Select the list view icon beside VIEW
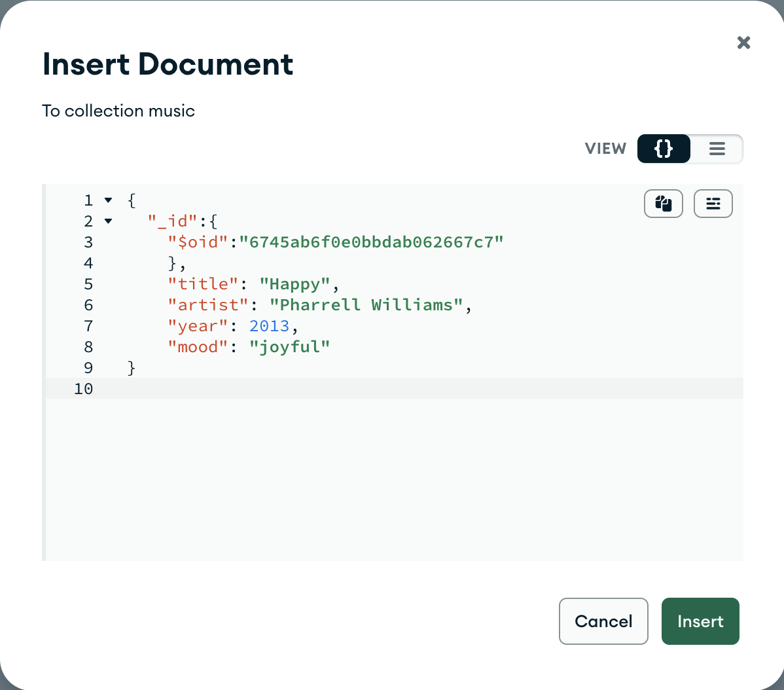Viewport: 784px width, 690px height. point(717,149)
